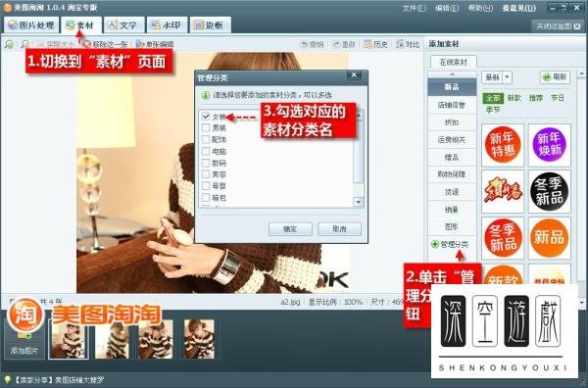The width and height of the screenshot is (588, 388).
Task: Click material panel scrollbar up arrow
Action: click(x=581, y=73)
